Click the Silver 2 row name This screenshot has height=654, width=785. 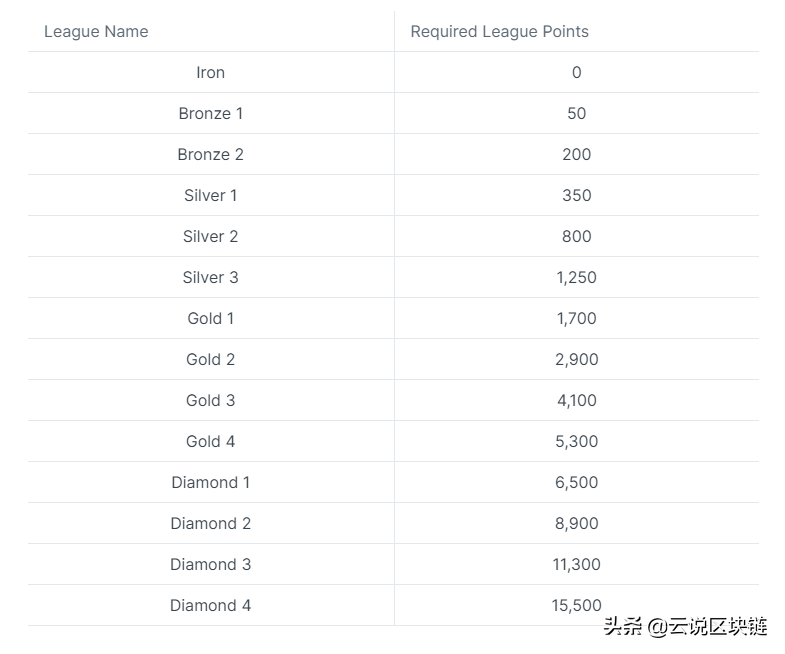click(x=210, y=237)
